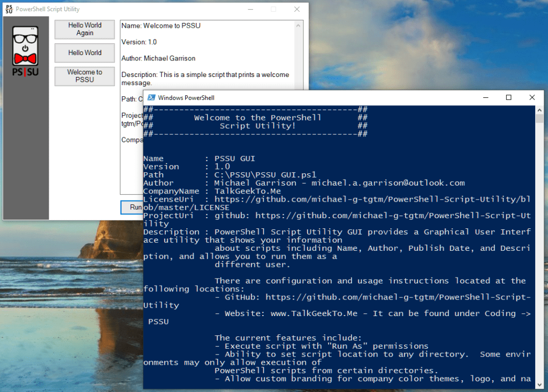Click 'Author: Michael Garrison' in details pane
Screen dimensions: 548x392
158,58
